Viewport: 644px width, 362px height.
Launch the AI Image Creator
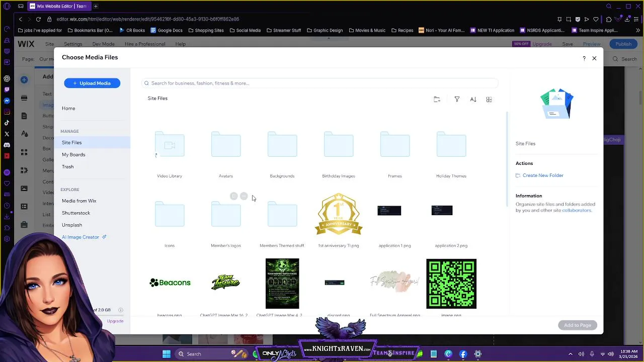click(x=84, y=237)
